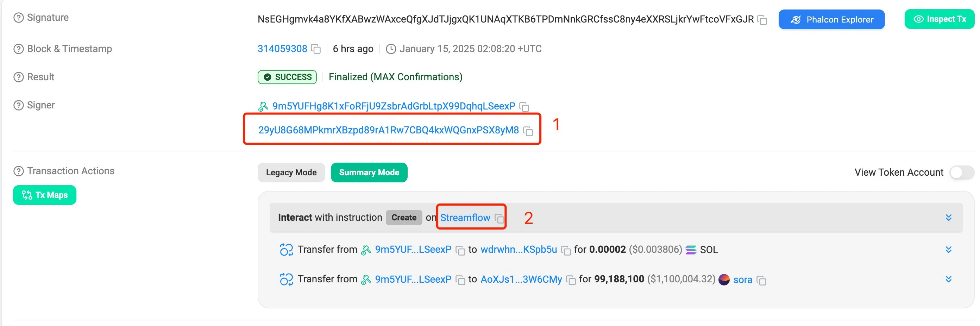Screen dimensions: 980x326
Task: Copy the sora token address
Action: tap(761, 280)
